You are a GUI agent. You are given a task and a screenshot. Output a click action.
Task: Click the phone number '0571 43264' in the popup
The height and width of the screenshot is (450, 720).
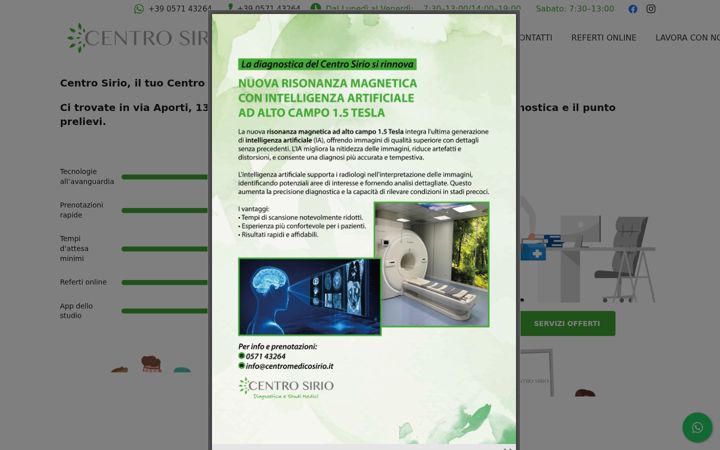pyautogui.click(x=265, y=356)
